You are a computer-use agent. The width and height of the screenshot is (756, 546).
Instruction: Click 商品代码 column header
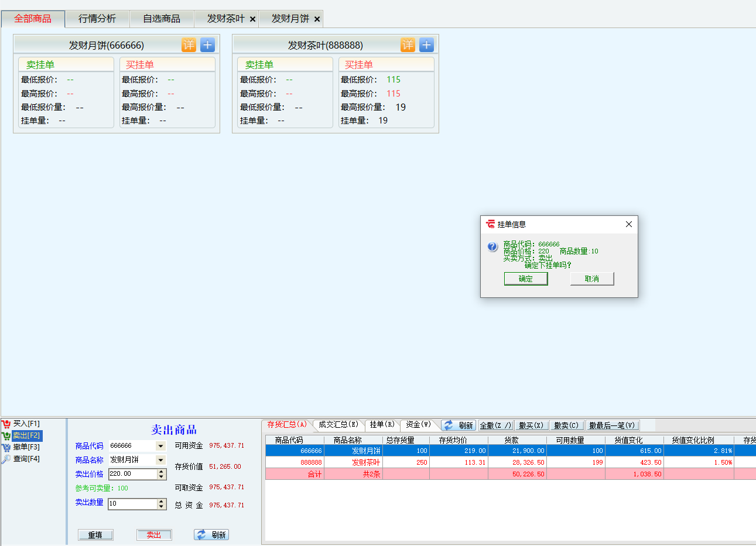295,440
